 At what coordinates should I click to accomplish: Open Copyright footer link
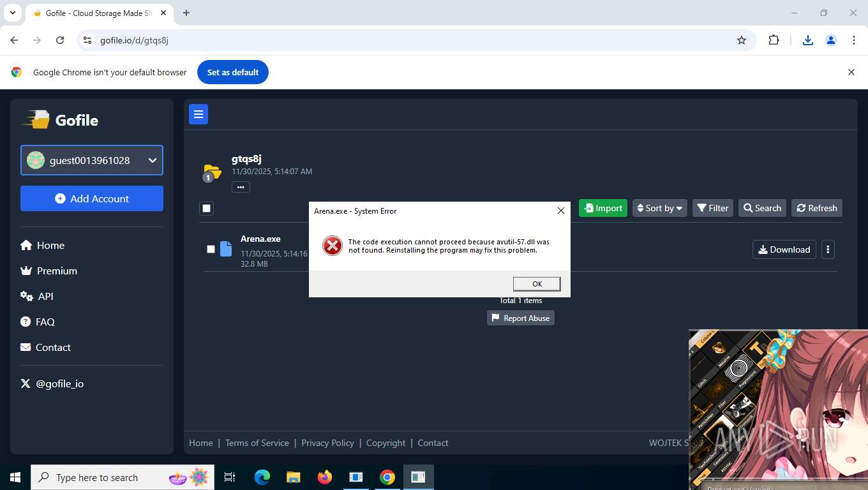point(385,443)
